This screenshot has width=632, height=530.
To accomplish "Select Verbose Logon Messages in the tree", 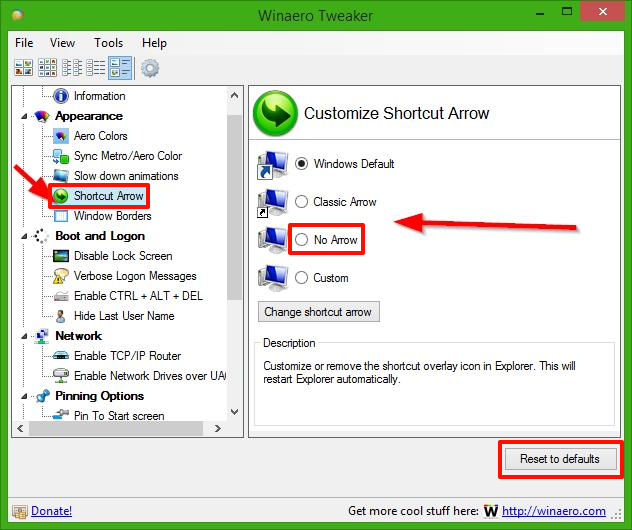I will coord(135,276).
